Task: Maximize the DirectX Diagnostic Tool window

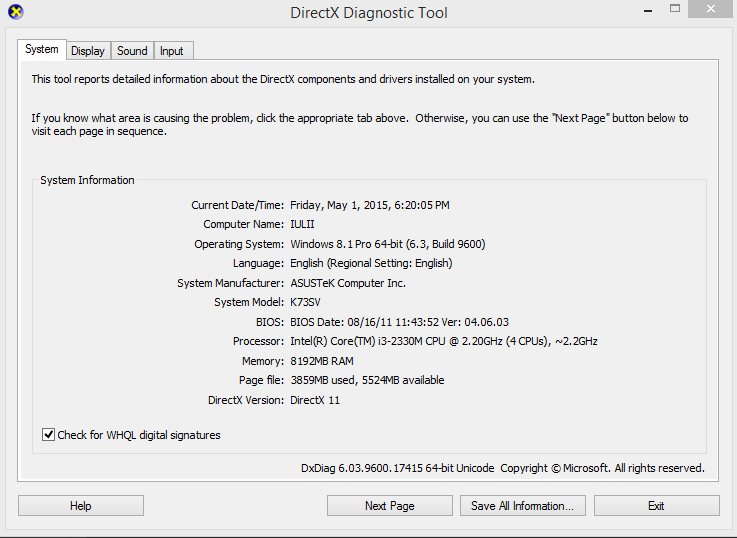Action: coord(675,8)
